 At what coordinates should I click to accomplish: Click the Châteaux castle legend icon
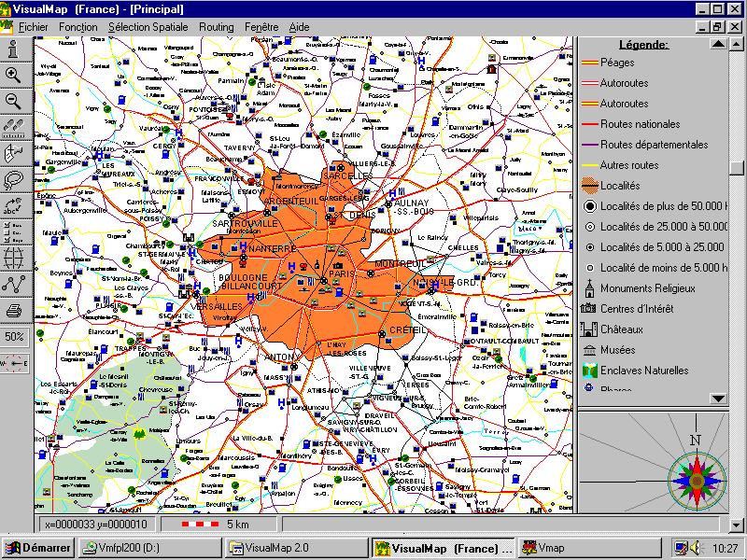(x=589, y=329)
